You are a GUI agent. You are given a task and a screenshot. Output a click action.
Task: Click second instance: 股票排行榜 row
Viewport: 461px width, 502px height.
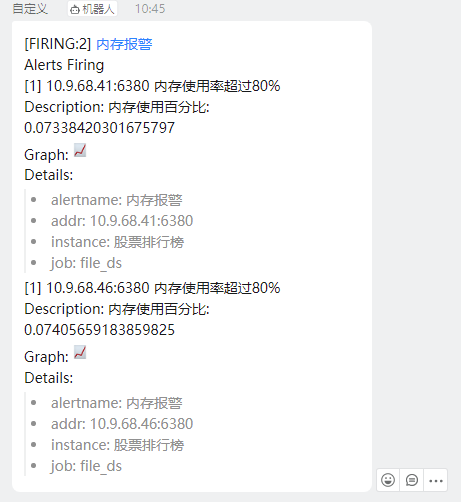click(117, 445)
